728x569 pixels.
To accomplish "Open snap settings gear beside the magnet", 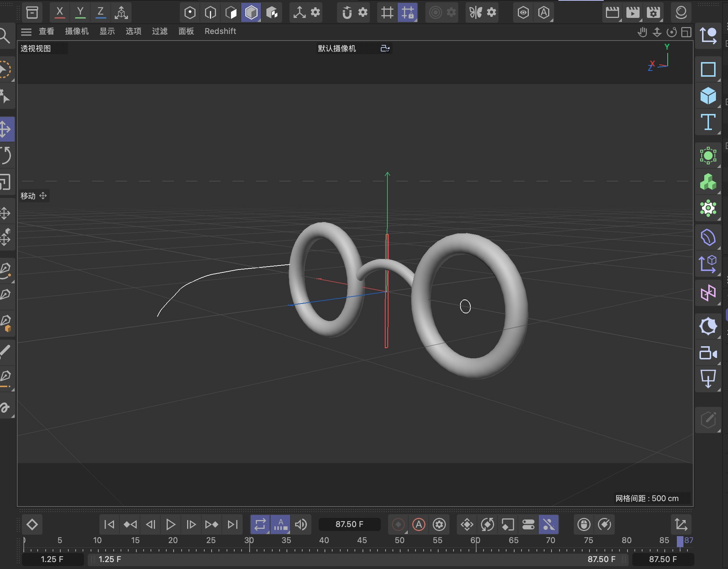I will click(x=363, y=13).
